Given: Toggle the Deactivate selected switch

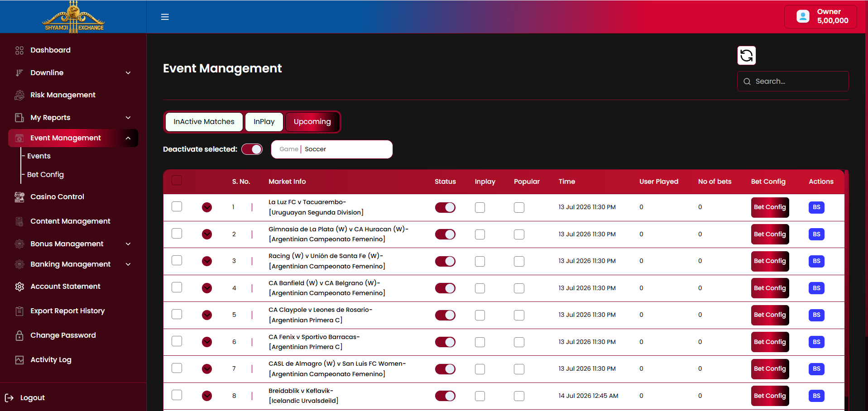Looking at the screenshot, I should (x=252, y=149).
